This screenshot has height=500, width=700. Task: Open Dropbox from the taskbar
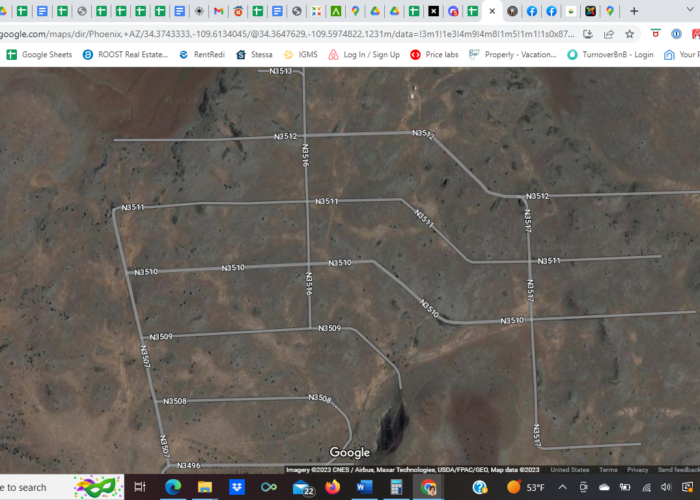(x=237, y=487)
